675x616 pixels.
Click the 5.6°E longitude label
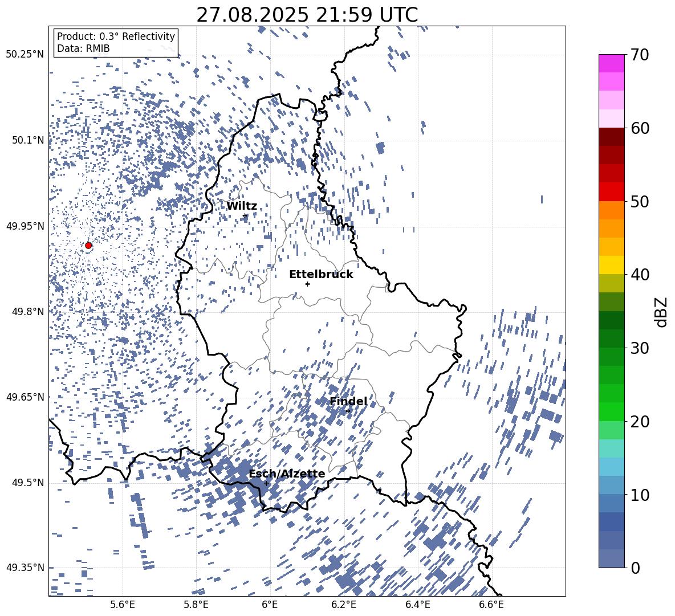pyautogui.click(x=123, y=605)
